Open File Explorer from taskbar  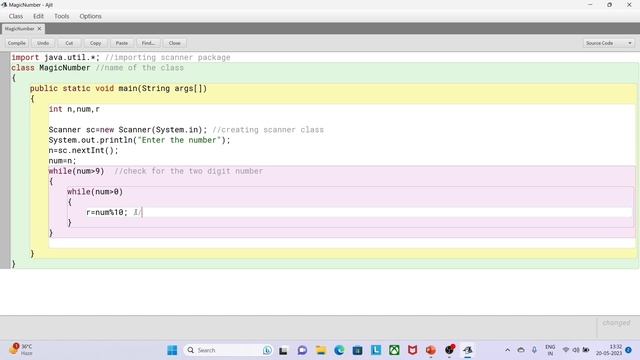point(321,350)
